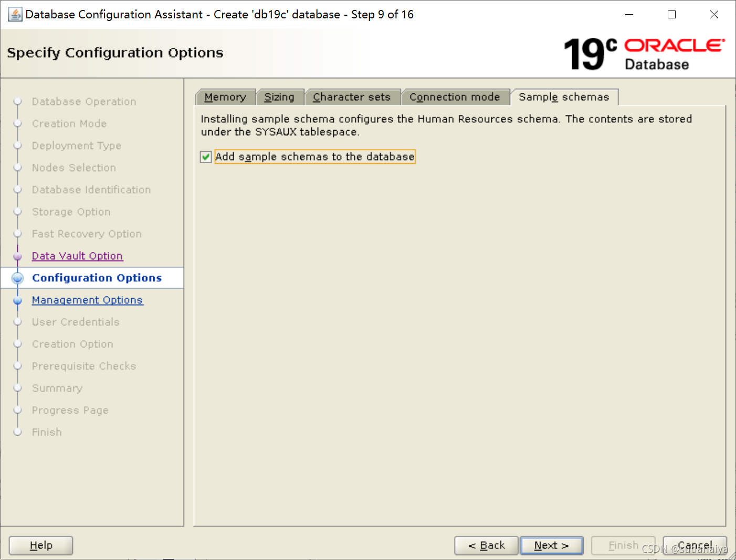
Task: Minimize the Database Configuration Assistant window
Action: click(629, 15)
